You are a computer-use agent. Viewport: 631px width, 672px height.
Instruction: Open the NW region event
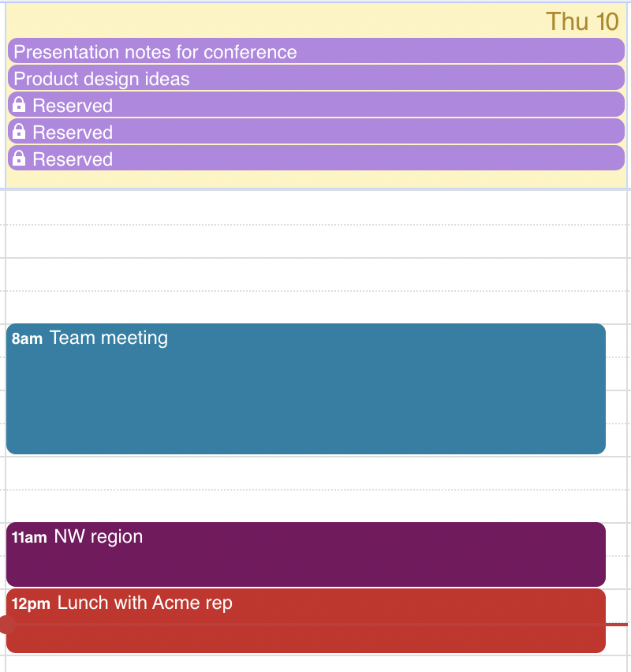[x=306, y=554]
